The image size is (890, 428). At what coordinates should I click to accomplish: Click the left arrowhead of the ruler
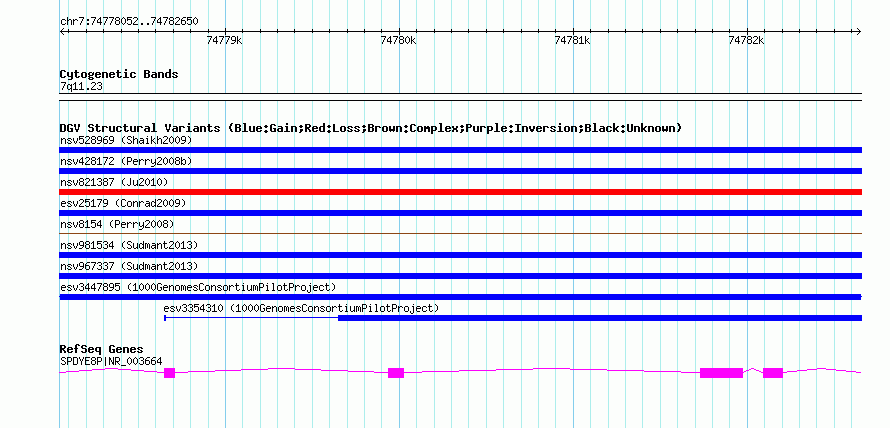click(62, 31)
